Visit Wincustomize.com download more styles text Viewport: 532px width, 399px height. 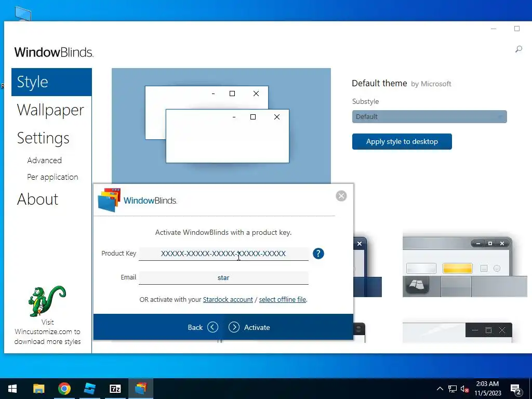(x=47, y=332)
